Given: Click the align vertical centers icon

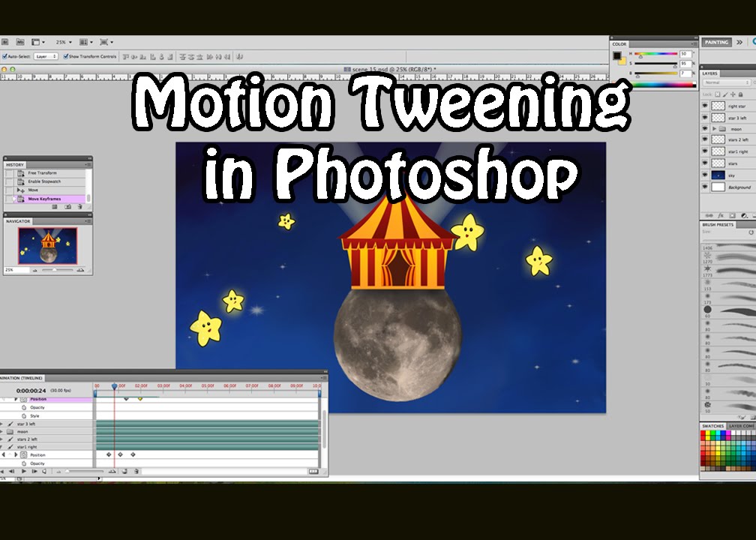Looking at the screenshot, I should click(x=134, y=57).
